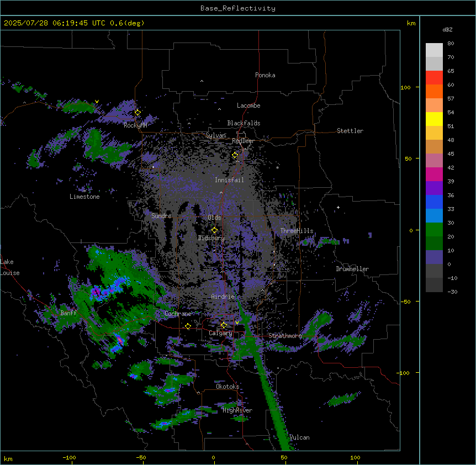Choose the salmon swatch between 57 and 54
This screenshot has height=465, width=476.
tap(434, 105)
